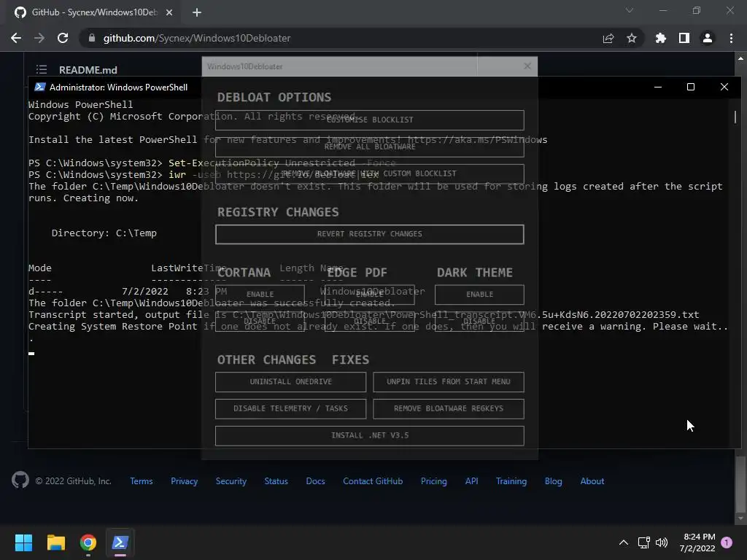This screenshot has width=747, height=560.
Task: Open Privacy footer link
Action: 185,481
